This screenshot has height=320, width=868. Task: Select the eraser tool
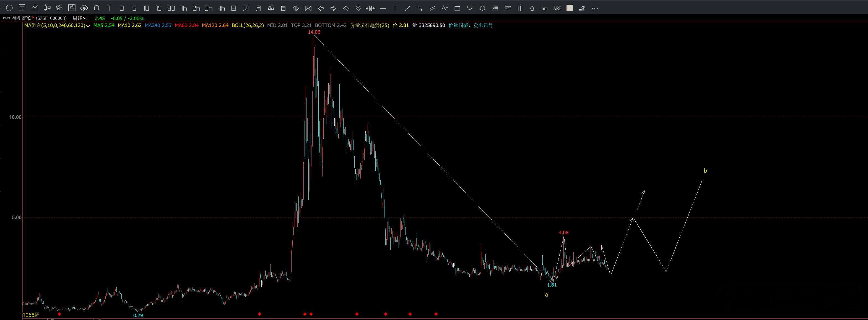coord(582,8)
